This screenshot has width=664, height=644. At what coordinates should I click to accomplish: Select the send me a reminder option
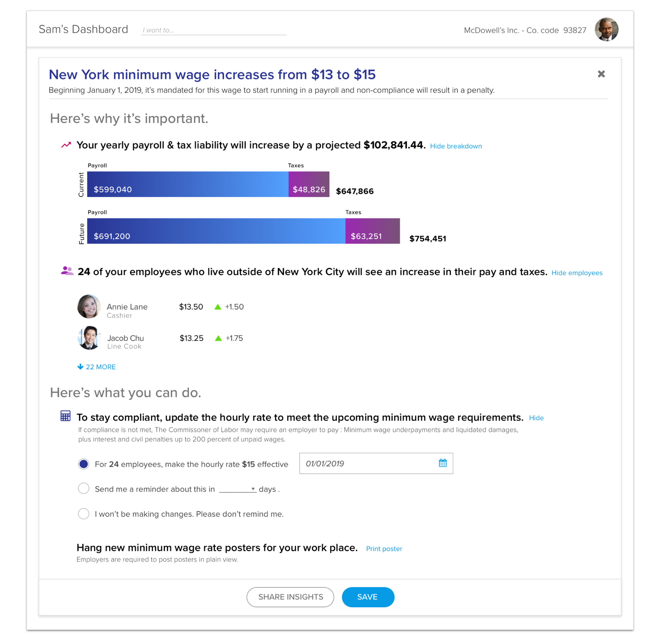(x=84, y=488)
